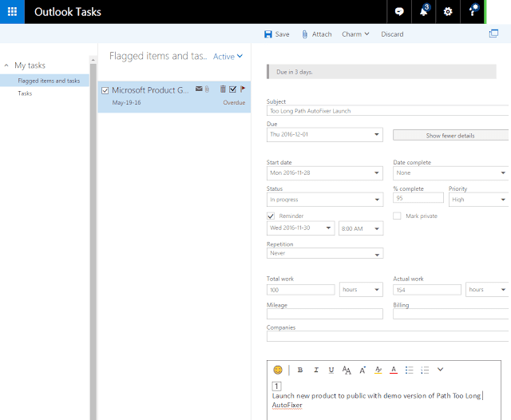Click the Show fewer details button
The image size is (511, 420).
pos(450,136)
